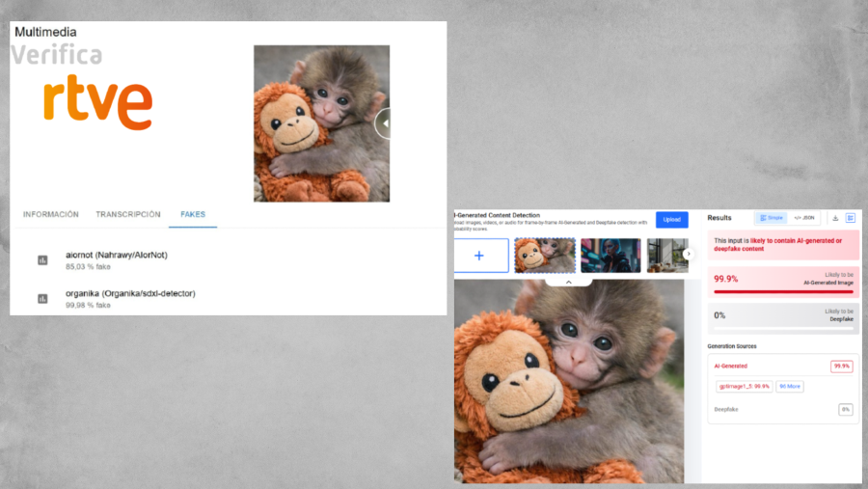The image size is (868, 489).
Task: Open the Transcripción tab
Action: pyautogui.click(x=128, y=214)
